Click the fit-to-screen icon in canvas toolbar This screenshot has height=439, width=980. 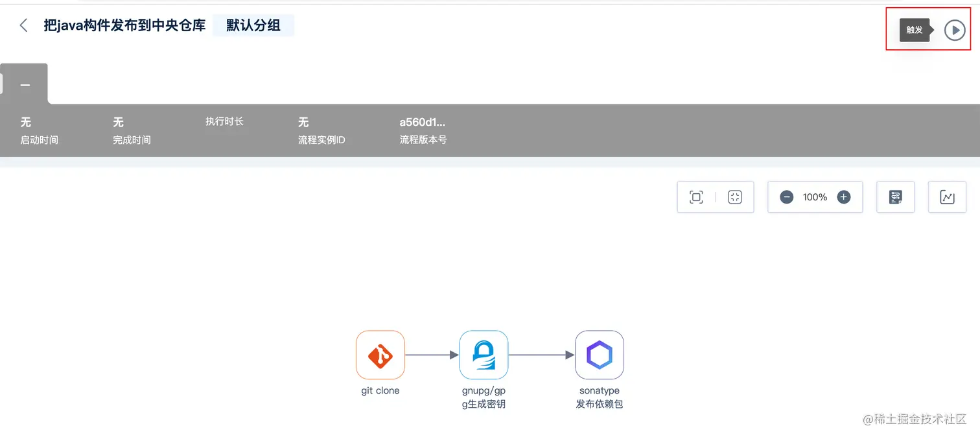pyautogui.click(x=696, y=197)
